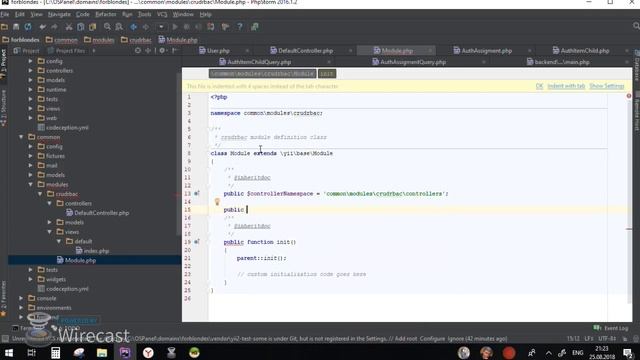Open the Windows Start menu
Image resolution: width=640 pixels, height=360 pixels.
[8, 353]
